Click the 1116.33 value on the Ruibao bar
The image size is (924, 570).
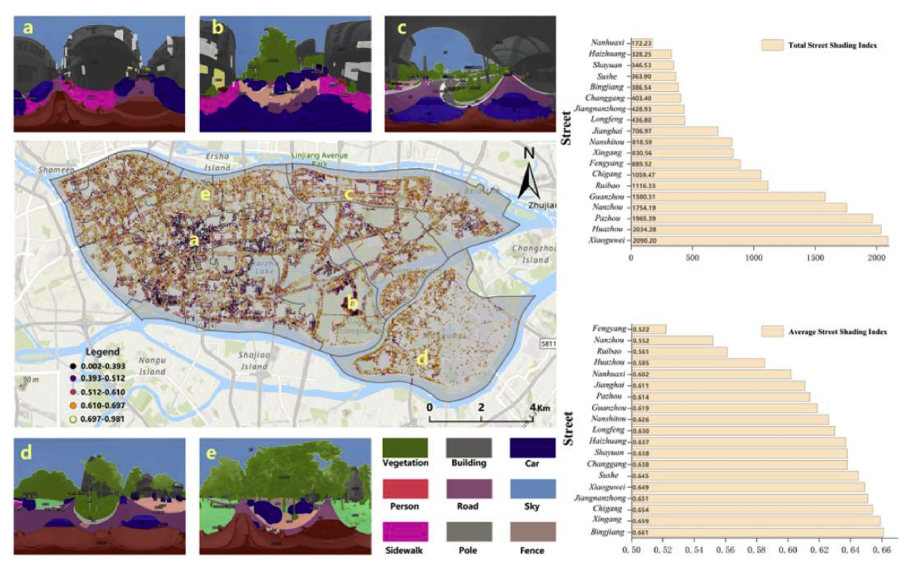[x=646, y=185]
